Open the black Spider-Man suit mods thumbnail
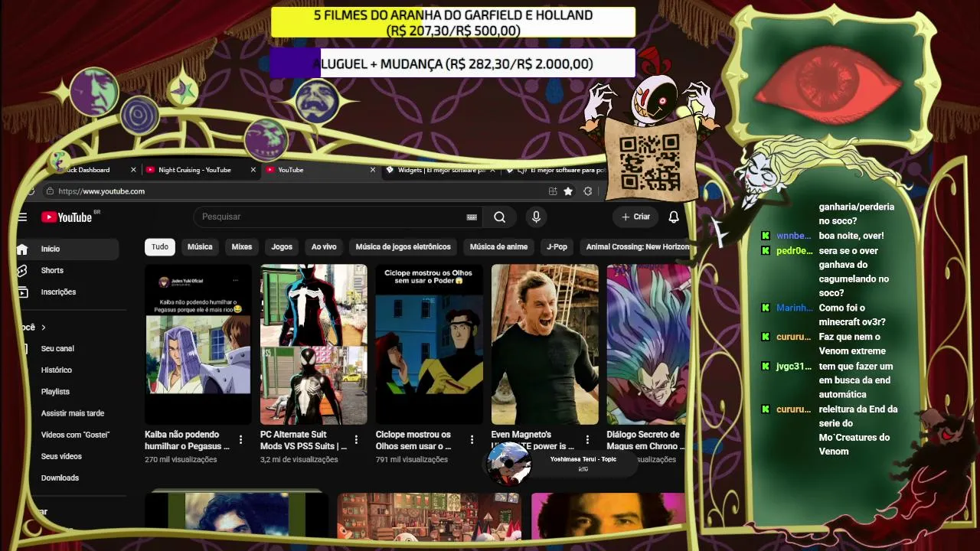The width and height of the screenshot is (980, 551). [314, 344]
